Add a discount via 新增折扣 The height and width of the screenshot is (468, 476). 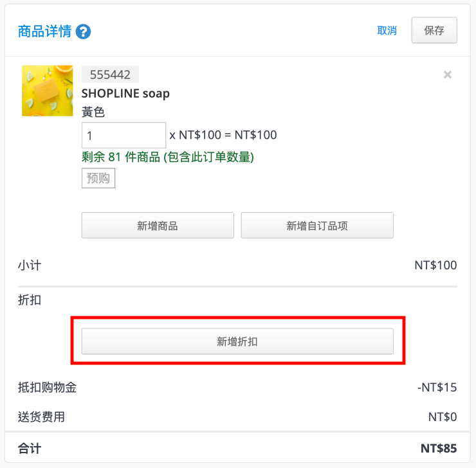[237, 341]
